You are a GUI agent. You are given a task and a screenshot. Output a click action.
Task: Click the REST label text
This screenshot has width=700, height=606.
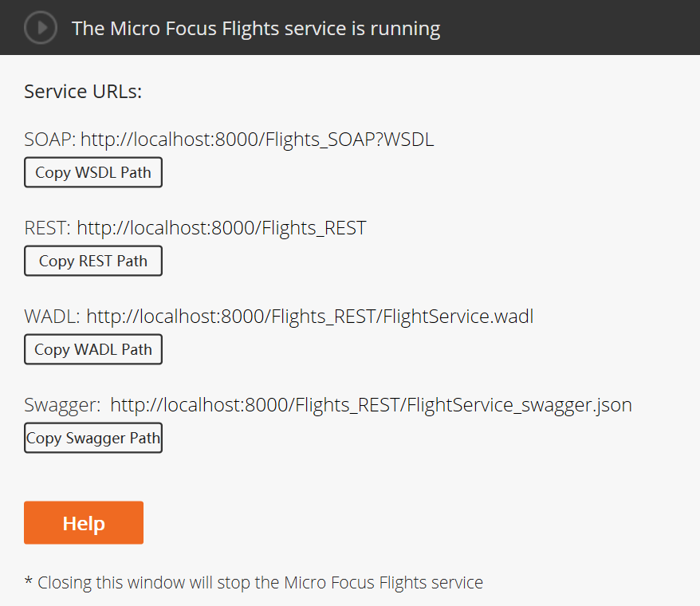click(x=45, y=227)
